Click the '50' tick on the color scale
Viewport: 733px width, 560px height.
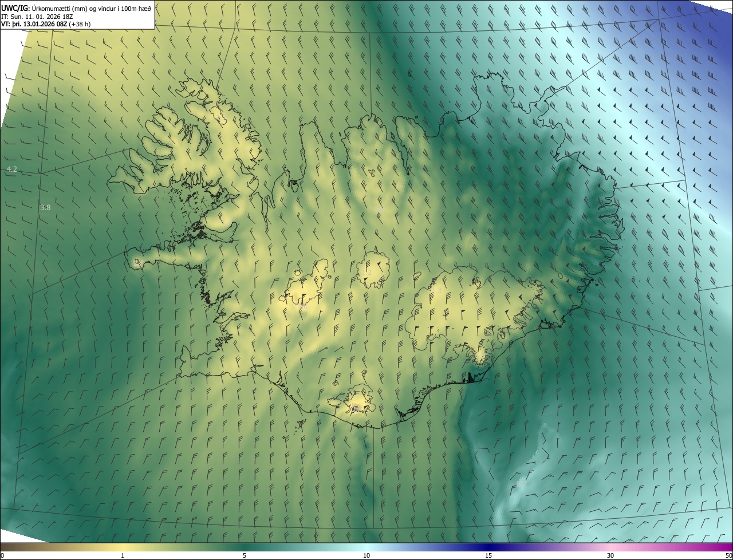coord(728,555)
